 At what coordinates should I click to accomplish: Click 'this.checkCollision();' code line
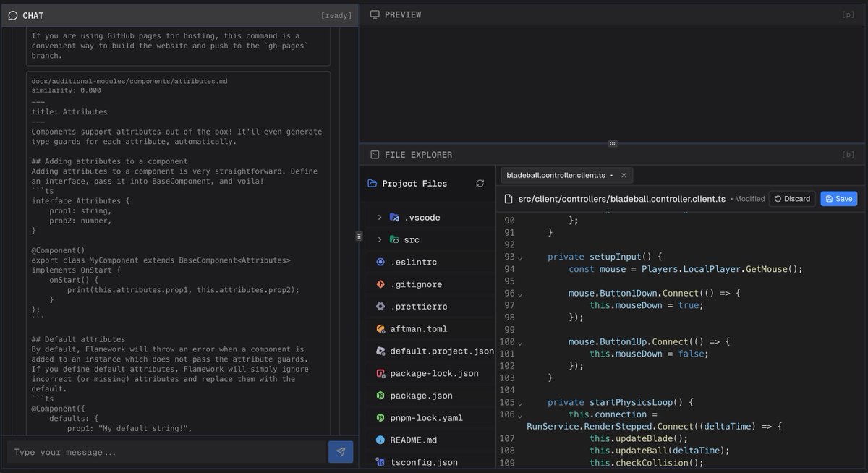pyautogui.click(x=647, y=463)
